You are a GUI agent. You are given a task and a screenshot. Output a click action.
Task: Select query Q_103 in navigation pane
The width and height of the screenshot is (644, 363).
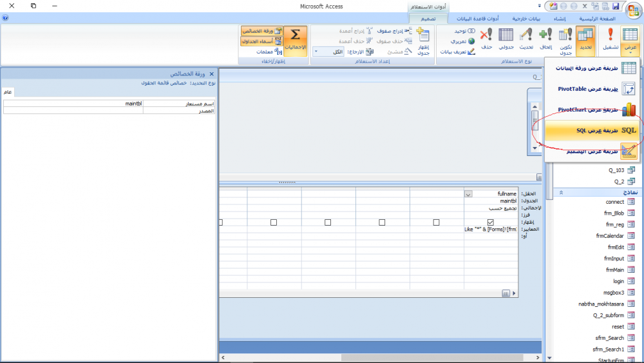pyautogui.click(x=616, y=170)
